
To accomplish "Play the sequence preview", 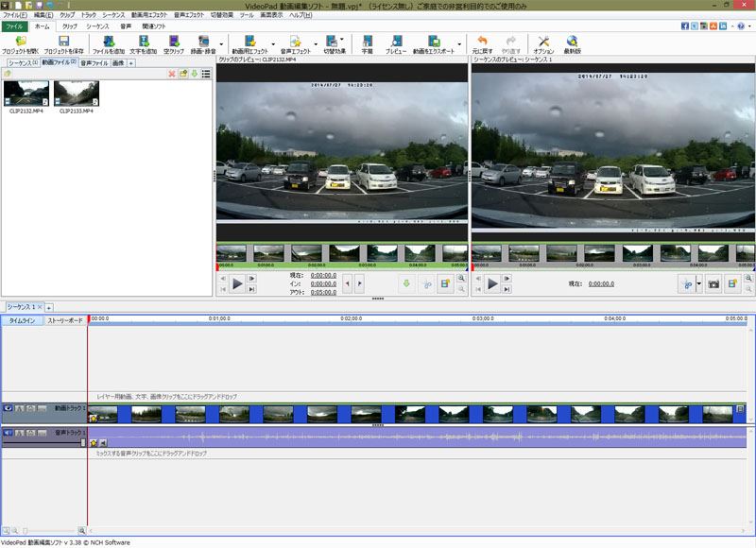I will click(492, 283).
